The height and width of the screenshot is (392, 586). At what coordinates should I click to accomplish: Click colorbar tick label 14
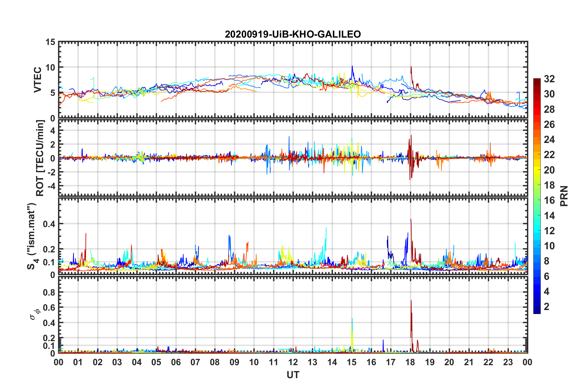click(549, 216)
